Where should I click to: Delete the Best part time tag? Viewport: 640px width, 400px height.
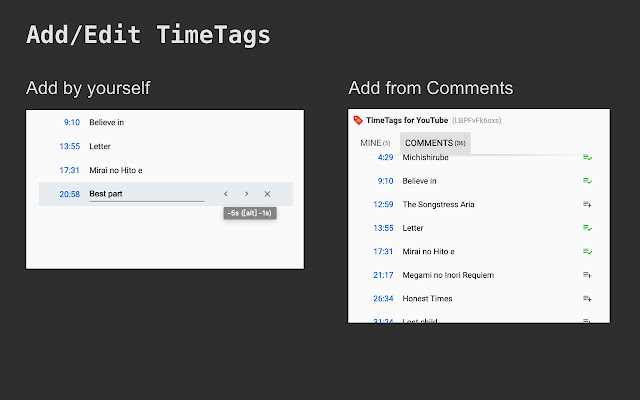pos(267,193)
